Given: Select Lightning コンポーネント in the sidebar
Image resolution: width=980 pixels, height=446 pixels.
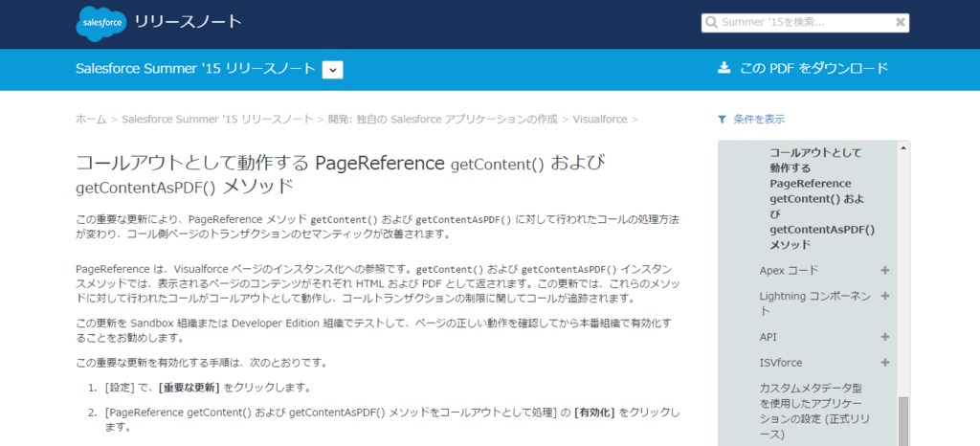Looking at the screenshot, I should point(815,303).
